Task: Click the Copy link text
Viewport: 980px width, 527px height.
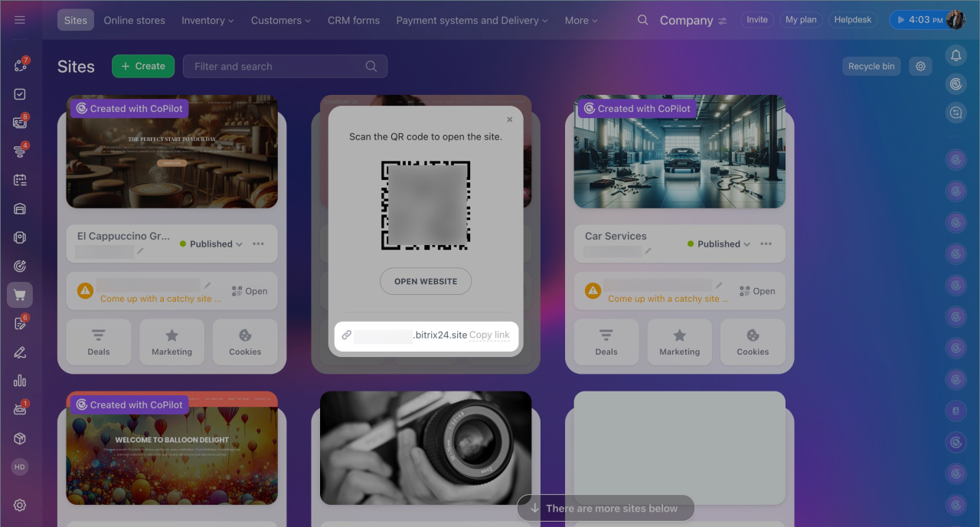Action: coord(489,336)
